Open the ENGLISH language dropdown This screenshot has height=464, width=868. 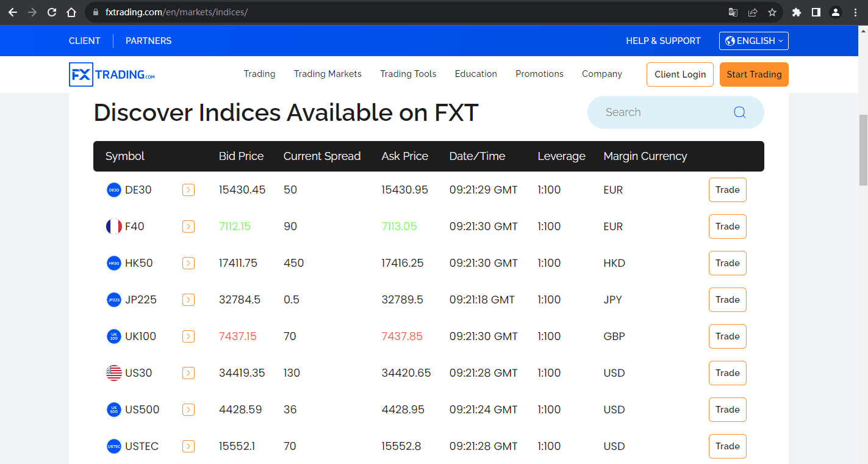[754, 41]
